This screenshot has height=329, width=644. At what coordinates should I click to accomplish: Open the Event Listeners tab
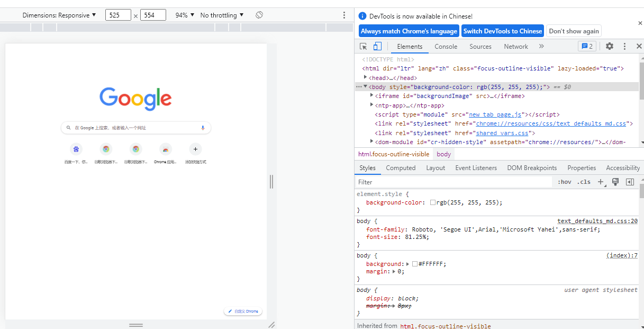[476, 168]
